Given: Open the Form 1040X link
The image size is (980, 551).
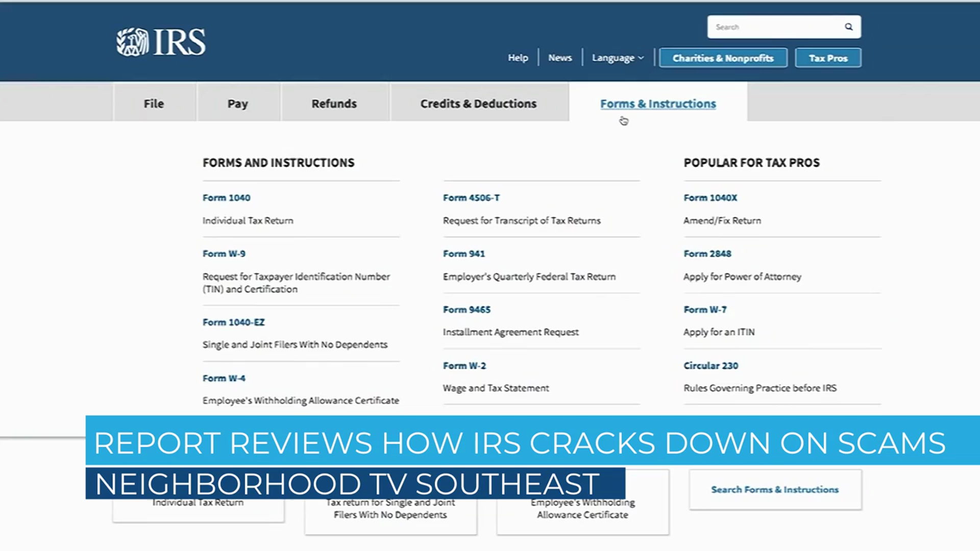Looking at the screenshot, I should click(710, 198).
